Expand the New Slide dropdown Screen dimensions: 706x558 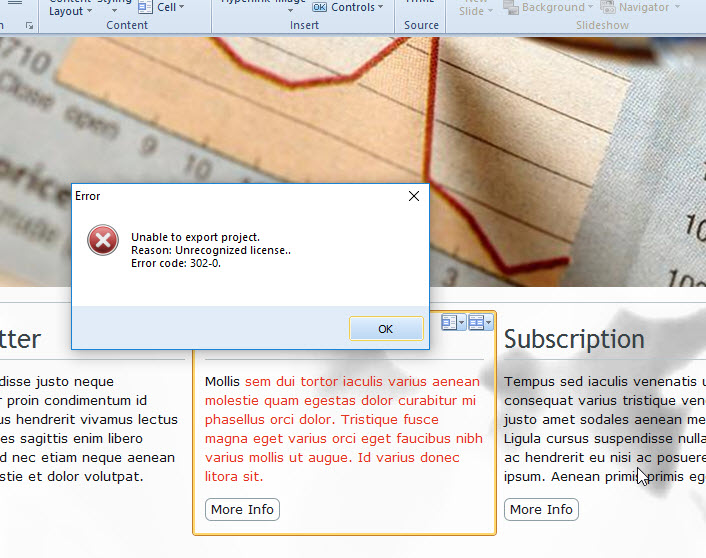pos(490,11)
